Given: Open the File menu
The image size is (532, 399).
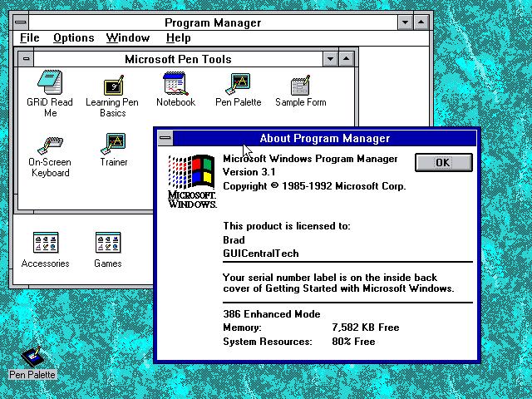Looking at the screenshot, I should pyautogui.click(x=30, y=37).
